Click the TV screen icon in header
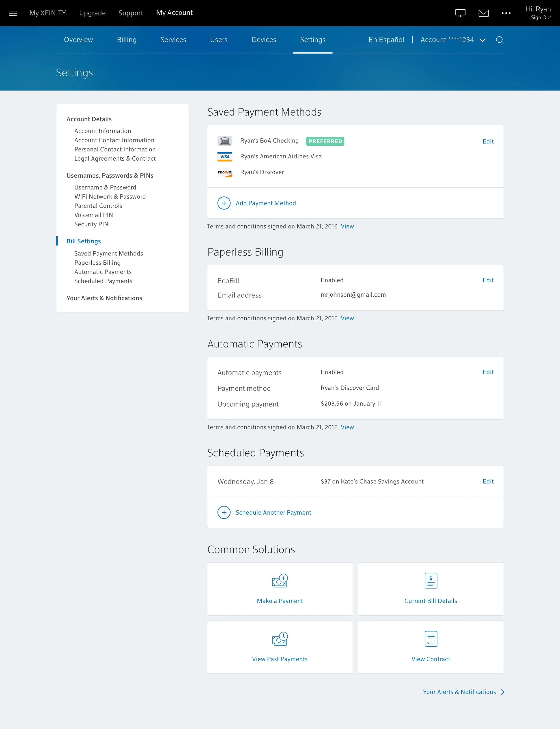This screenshot has width=560, height=729. tap(460, 13)
